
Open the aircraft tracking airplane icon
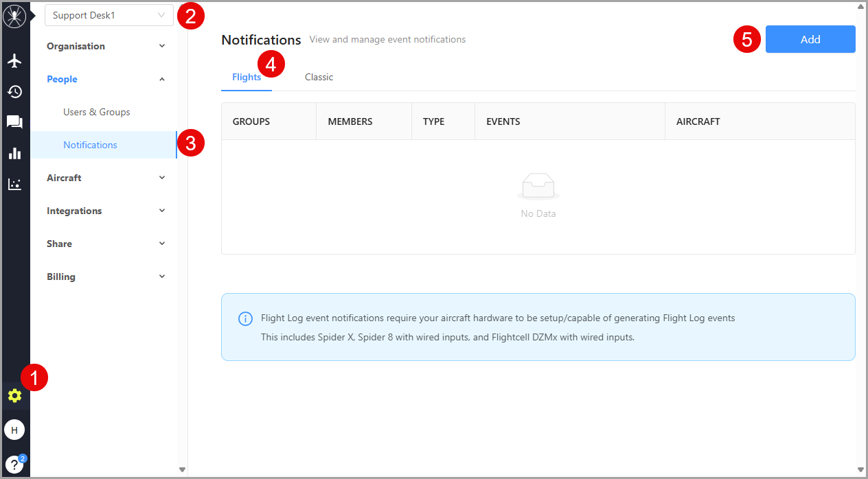(x=14, y=61)
